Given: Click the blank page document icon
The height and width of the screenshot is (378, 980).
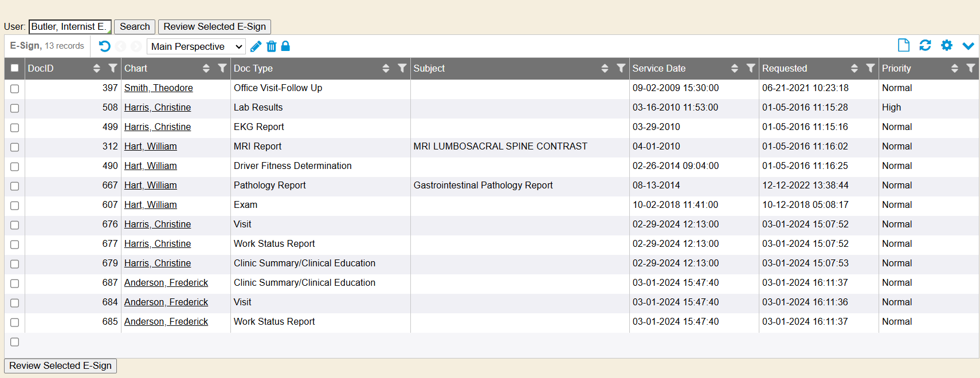Looking at the screenshot, I should pos(904,45).
